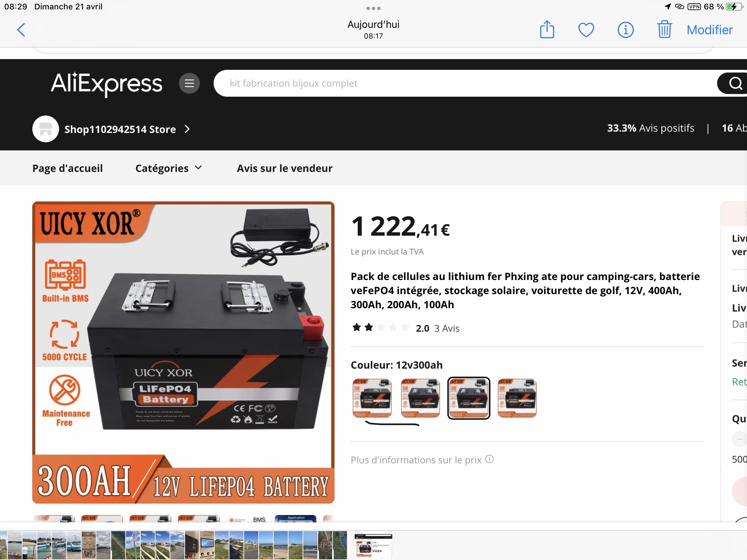This screenshot has height=560, width=747.
Task: Mark the photo as favorite with the heart
Action: (586, 30)
